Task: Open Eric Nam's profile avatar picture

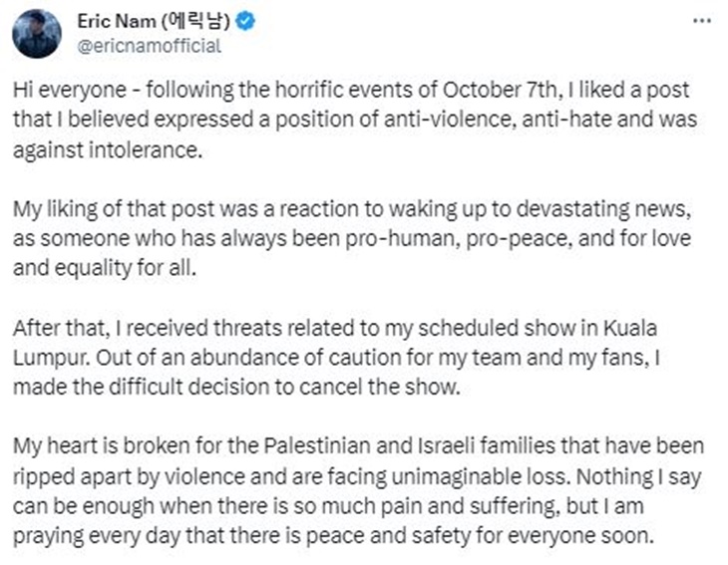Action: click(37, 34)
